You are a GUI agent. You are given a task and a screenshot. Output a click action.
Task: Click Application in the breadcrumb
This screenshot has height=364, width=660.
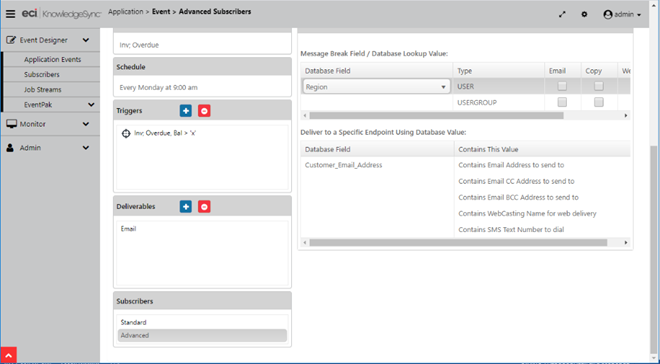(x=125, y=12)
